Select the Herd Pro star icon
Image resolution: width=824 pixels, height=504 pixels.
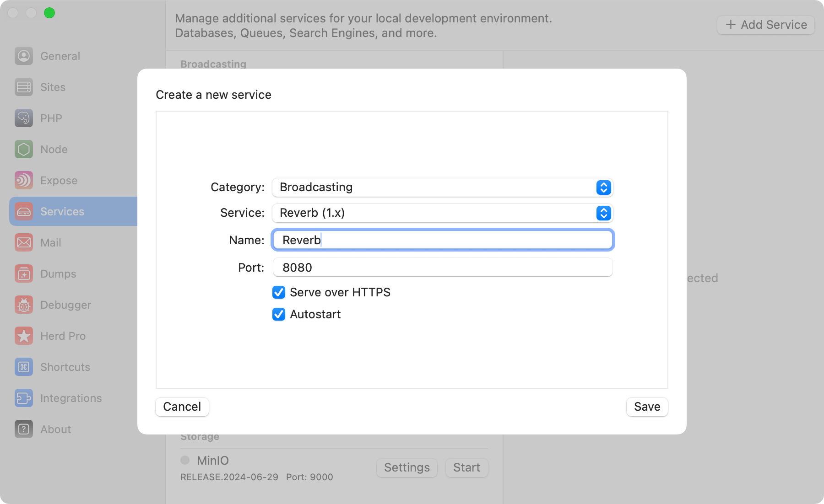(x=23, y=336)
